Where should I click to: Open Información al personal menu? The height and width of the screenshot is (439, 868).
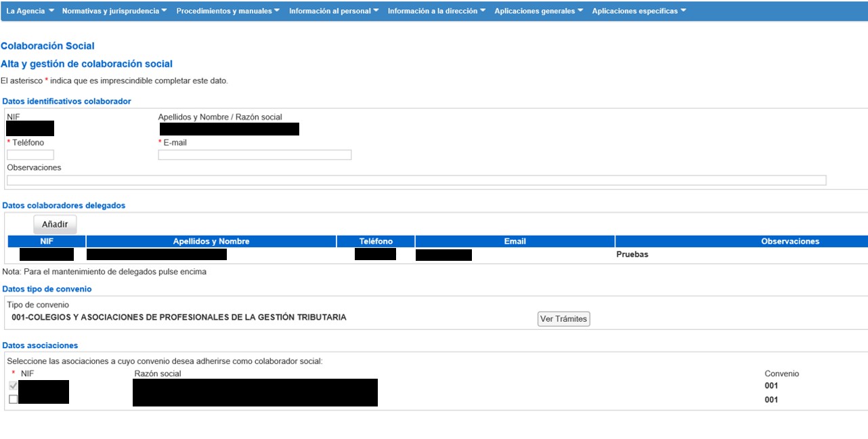point(333,11)
